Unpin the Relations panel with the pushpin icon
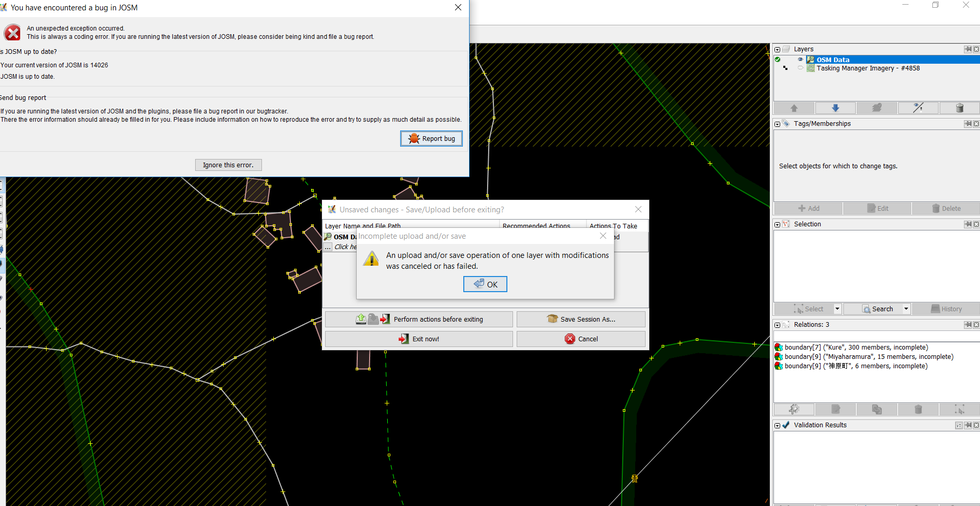 [967, 325]
